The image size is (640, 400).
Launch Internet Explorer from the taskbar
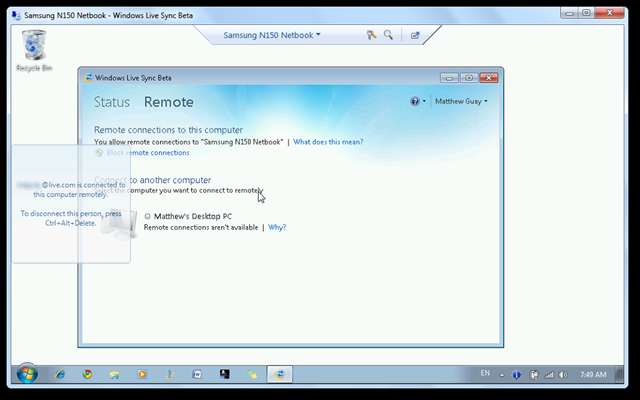[60, 374]
